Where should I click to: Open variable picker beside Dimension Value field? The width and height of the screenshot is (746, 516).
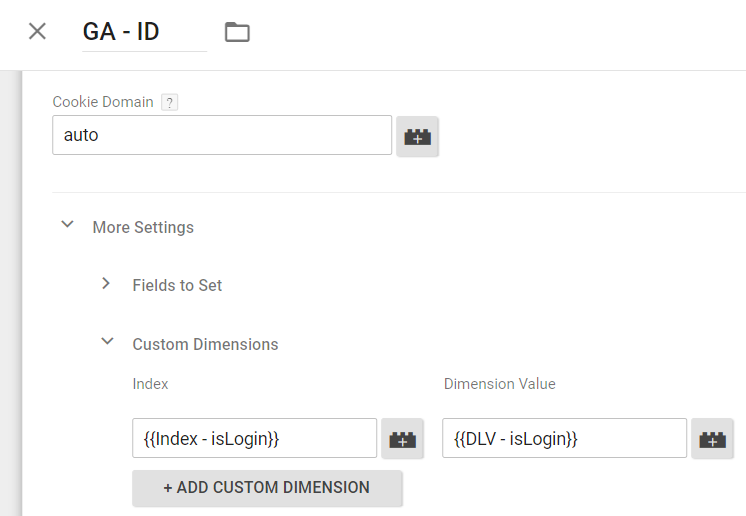712,439
